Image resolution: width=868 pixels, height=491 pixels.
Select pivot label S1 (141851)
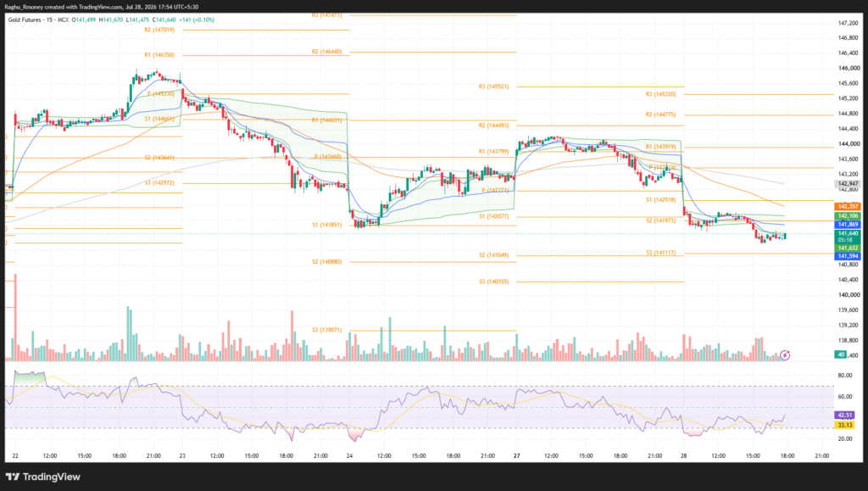[x=326, y=226]
